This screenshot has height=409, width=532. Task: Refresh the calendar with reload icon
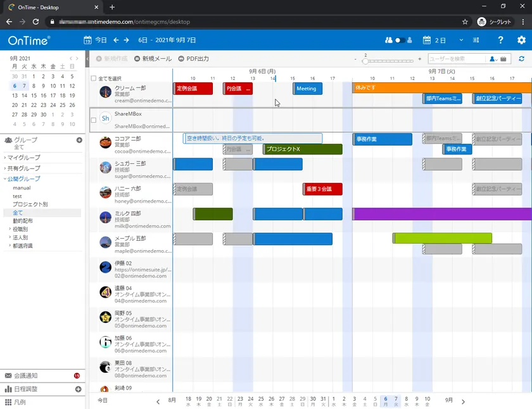coord(521,59)
